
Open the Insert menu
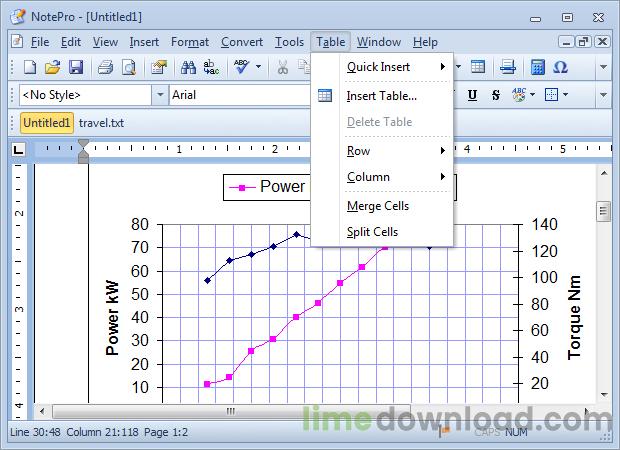[x=144, y=42]
